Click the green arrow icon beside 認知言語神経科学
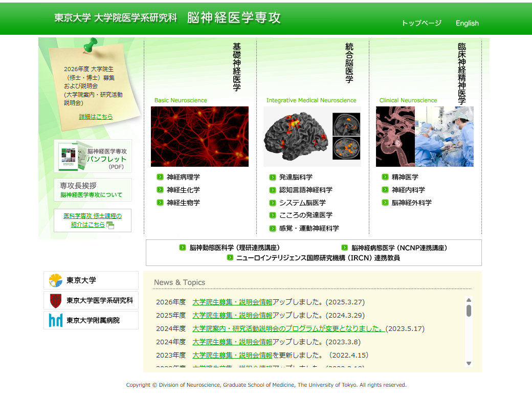The width and height of the screenshot is (532, 399). (273, 190)
